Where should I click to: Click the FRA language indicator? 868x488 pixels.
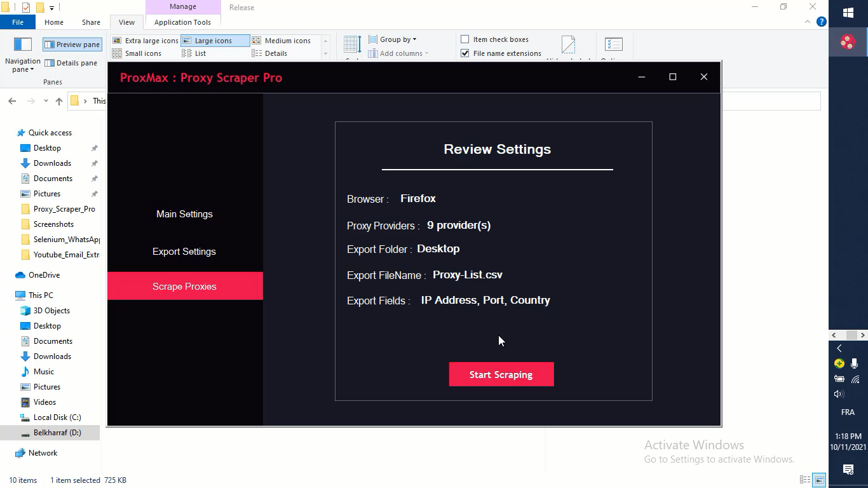click(x=848, y=412)
